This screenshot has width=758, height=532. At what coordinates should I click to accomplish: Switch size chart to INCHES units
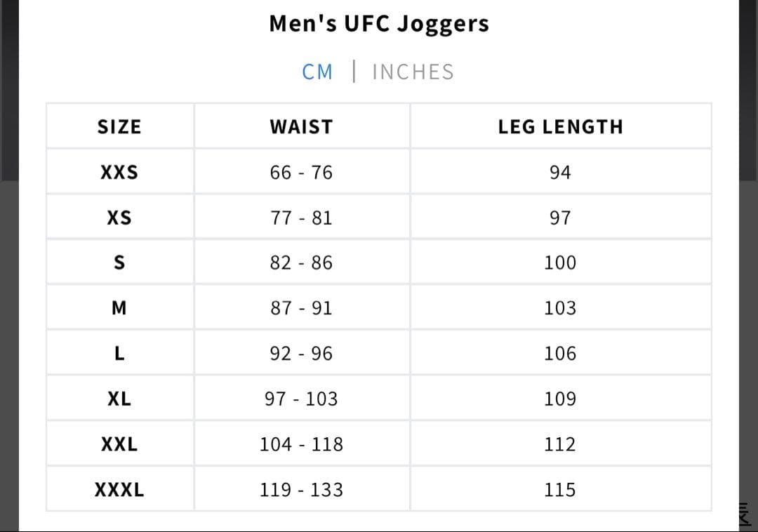(413, 72)
